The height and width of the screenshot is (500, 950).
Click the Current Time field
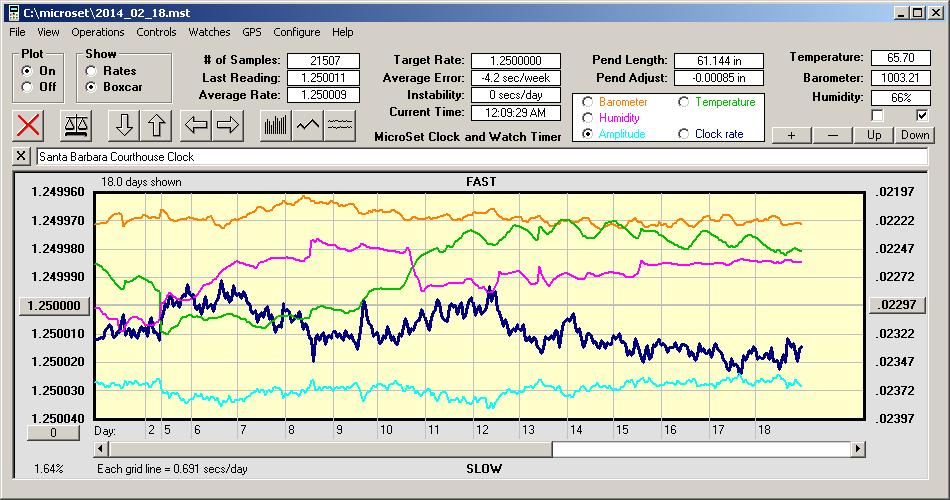coord(516,112)
